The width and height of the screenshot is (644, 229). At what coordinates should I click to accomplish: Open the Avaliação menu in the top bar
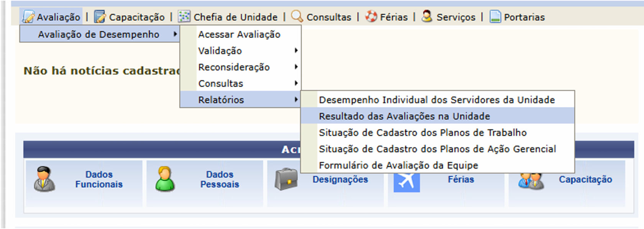[x=51, y=17]
